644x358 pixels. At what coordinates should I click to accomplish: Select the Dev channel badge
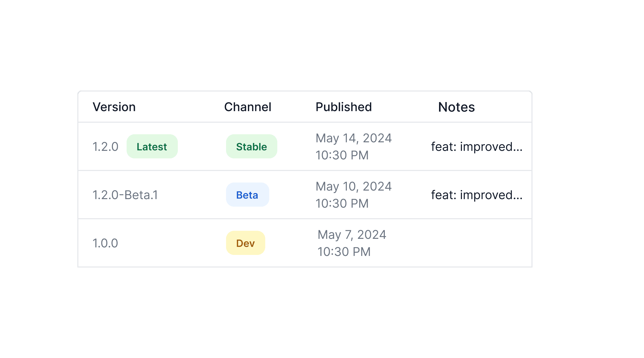245,243
